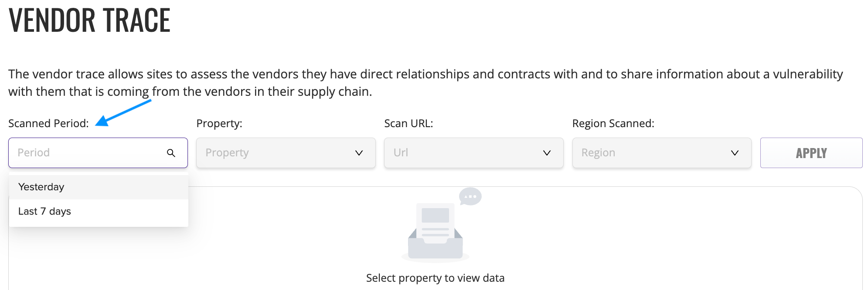Click the APPLY button
The image size is (868, 290).
(x=811, y=153)
